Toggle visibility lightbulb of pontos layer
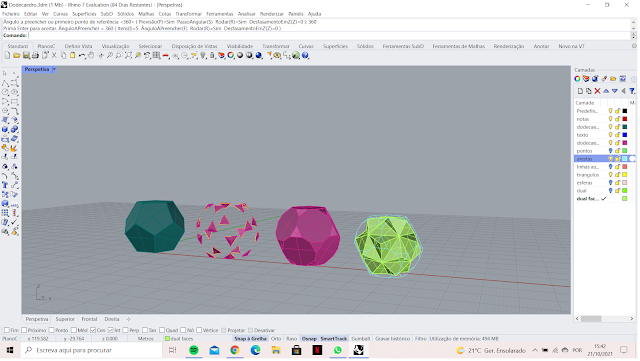The width and height of the screenshot is (640, 361). point(611,151)
